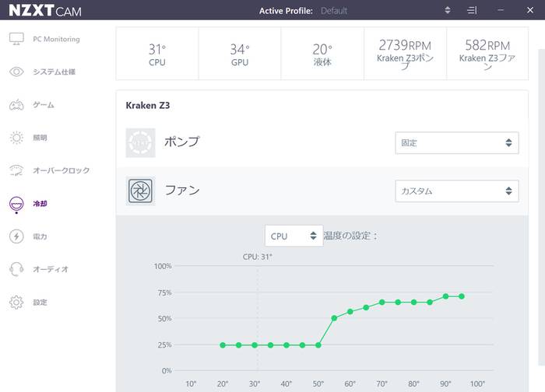The width and height of the screenshot is (545, 392).
Task: Select the last fan curve point at 95°
Action: tap(462, 296)
